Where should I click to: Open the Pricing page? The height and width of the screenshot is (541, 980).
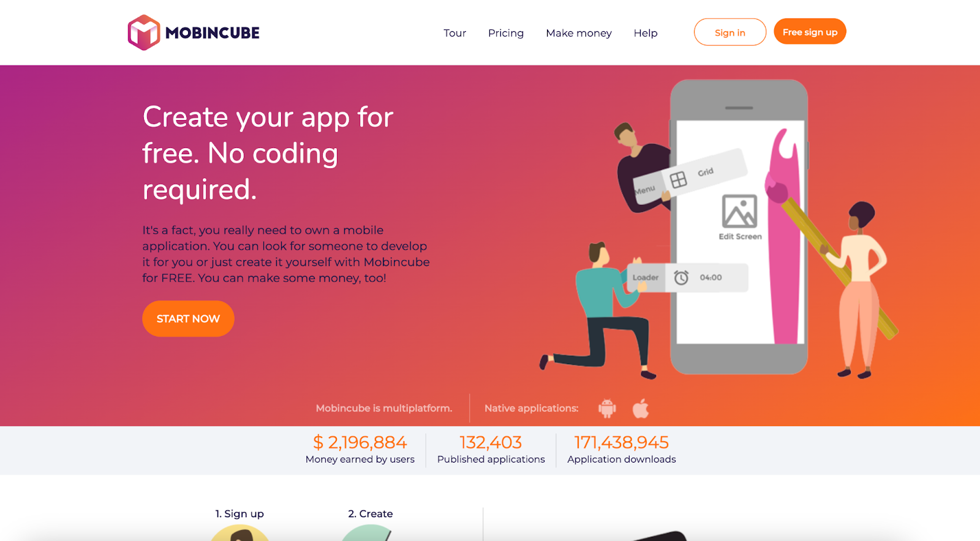506,33
